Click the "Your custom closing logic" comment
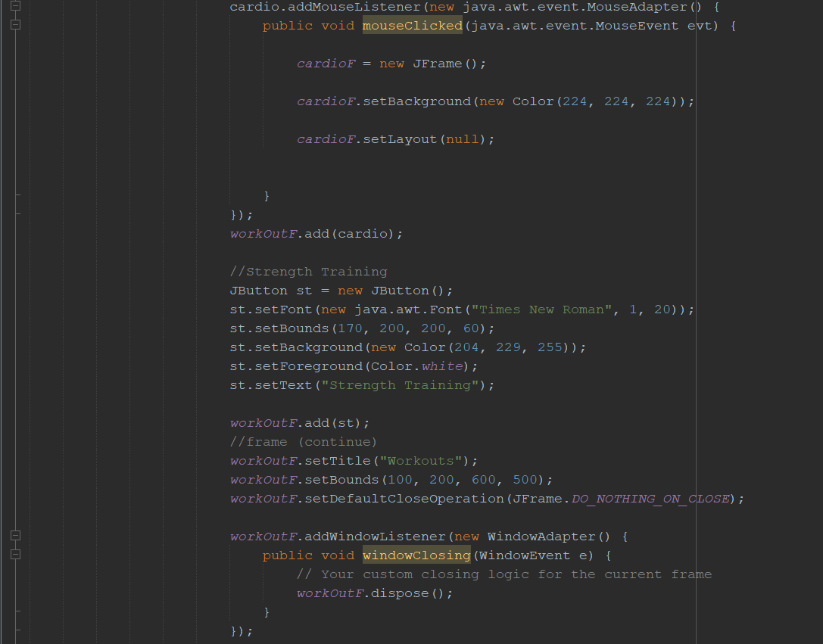The width and height of the screenshot is (823, 644). (504, 575)
